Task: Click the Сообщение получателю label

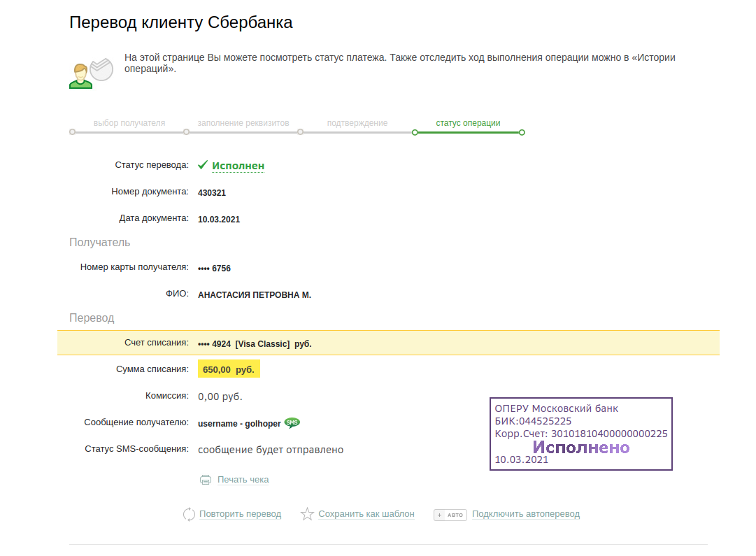Action: [x=136, y=422]
